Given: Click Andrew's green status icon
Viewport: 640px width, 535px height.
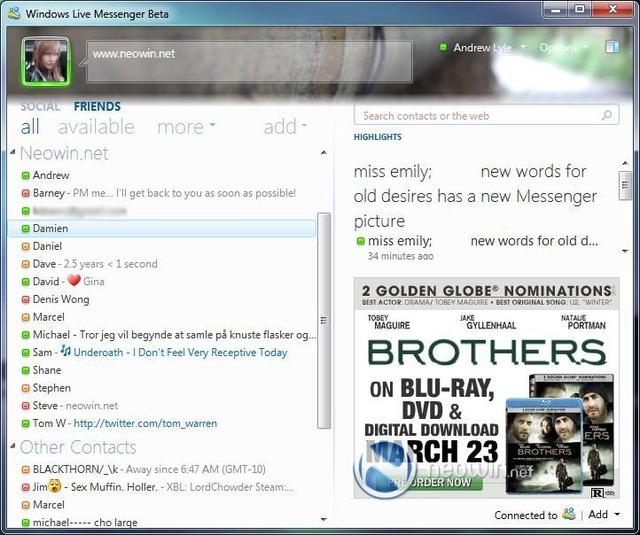Looking at the screenshot, I should pyautogui.click(x=25, y=175).
